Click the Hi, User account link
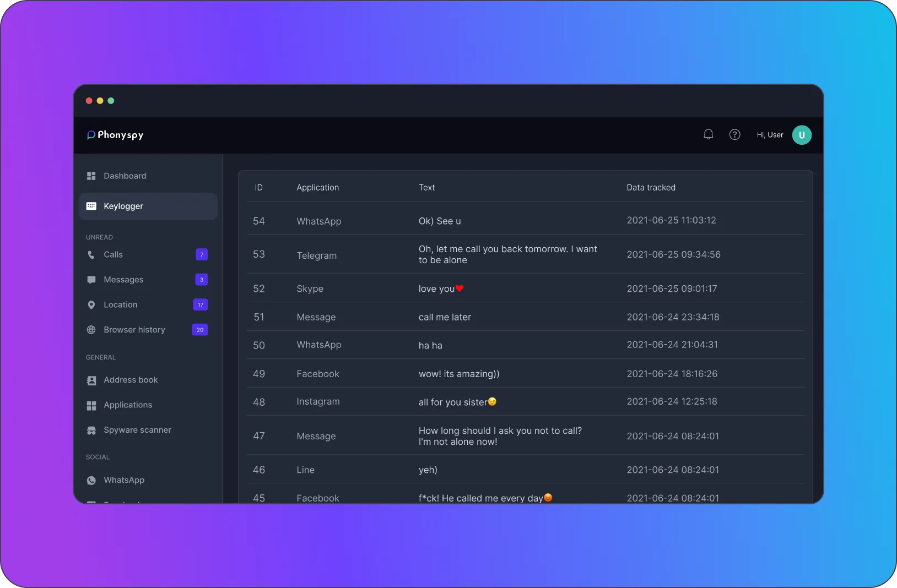The image size is (897, 588). point(769,134)
